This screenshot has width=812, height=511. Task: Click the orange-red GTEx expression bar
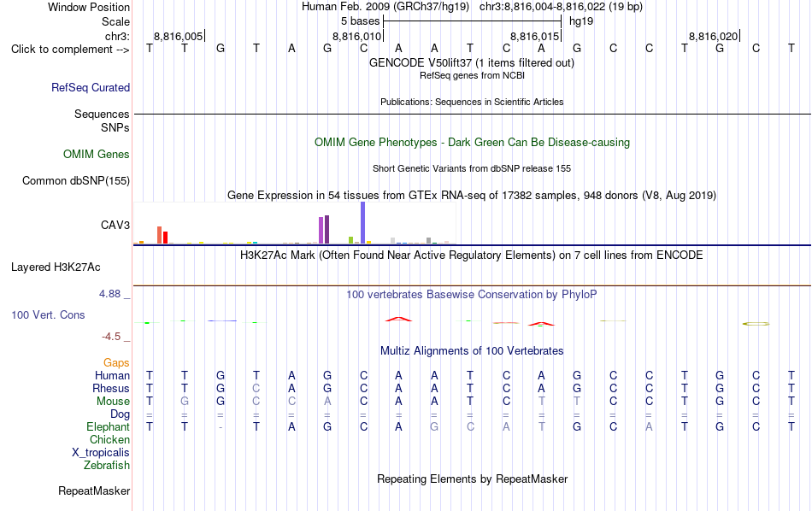(160, 235)
